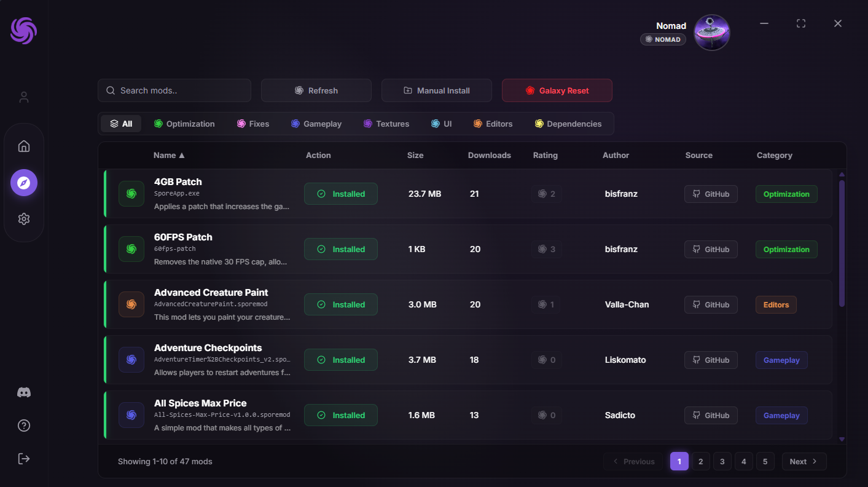Switch to the UI category tab
Viewport: 868px width, 487px height.
pyautogui.click(x=441, y=124)
